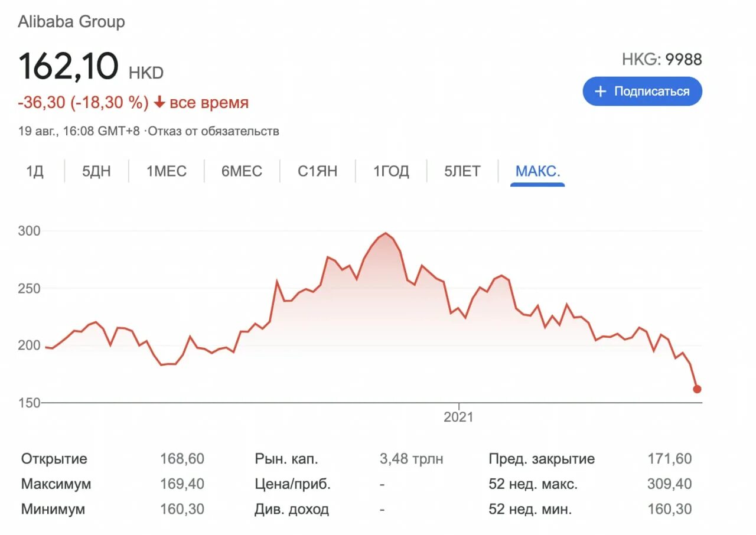This screenshot has height=535, width=756.
Task: Click the Alibaba Group company title
Action: 71,22
